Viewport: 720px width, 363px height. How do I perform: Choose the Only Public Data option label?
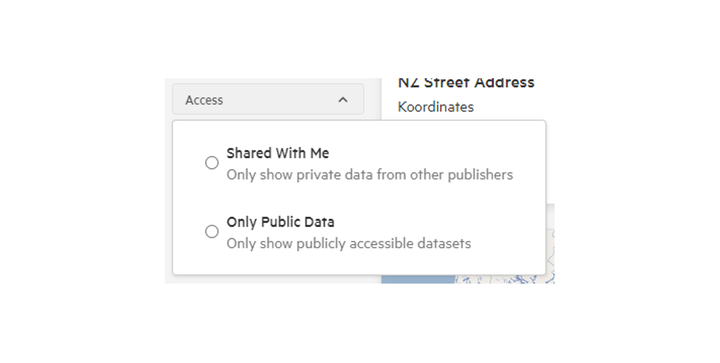tap(281, 222)
